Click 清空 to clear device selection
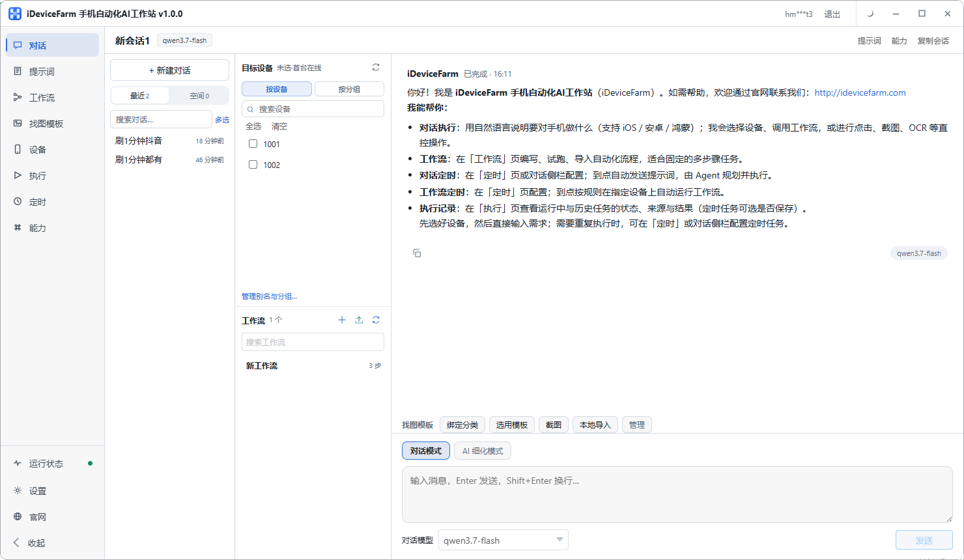 pos(279,126)
